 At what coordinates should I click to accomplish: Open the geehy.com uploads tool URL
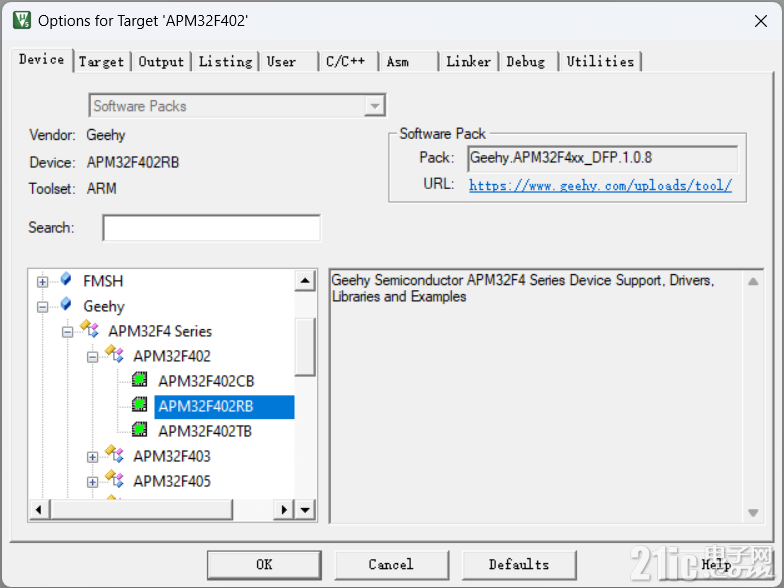click(600, 186)
